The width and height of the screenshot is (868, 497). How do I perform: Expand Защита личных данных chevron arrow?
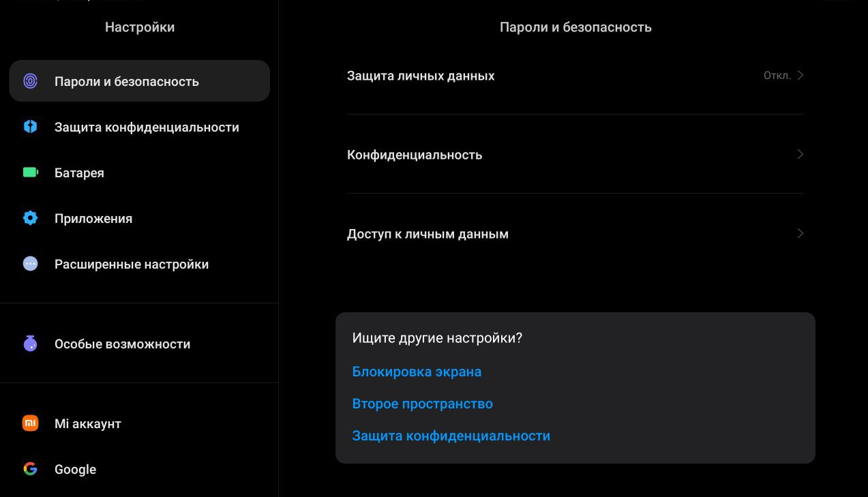point(800,75)
